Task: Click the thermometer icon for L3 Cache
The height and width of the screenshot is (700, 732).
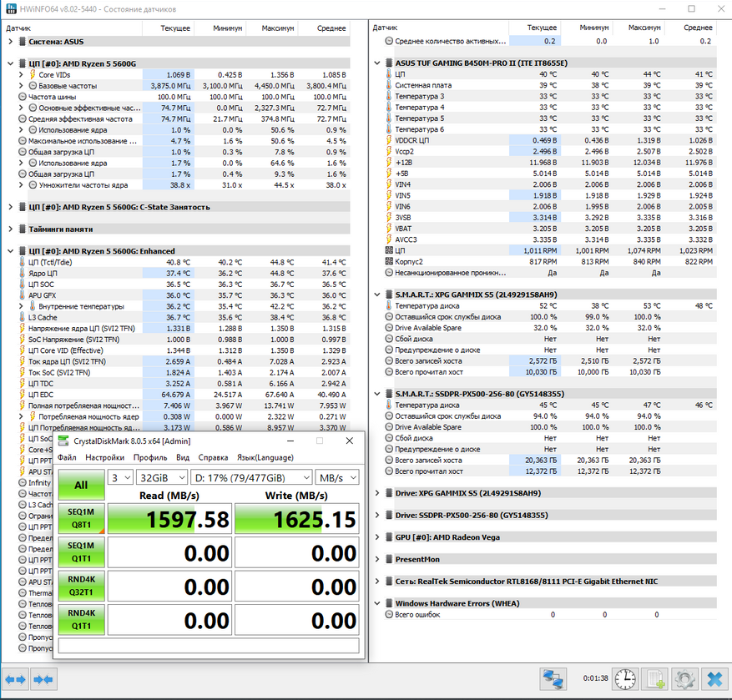Action: 22,317
